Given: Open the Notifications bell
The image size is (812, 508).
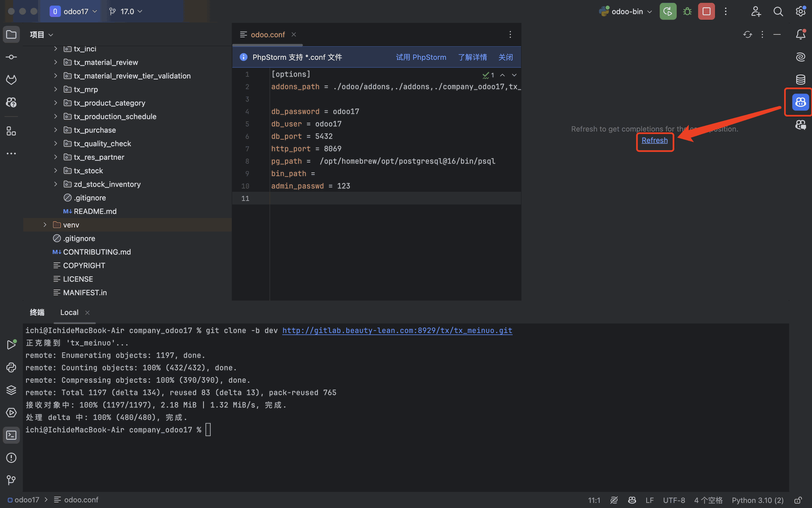Looking at the screenshot, I should pos(801,34).
